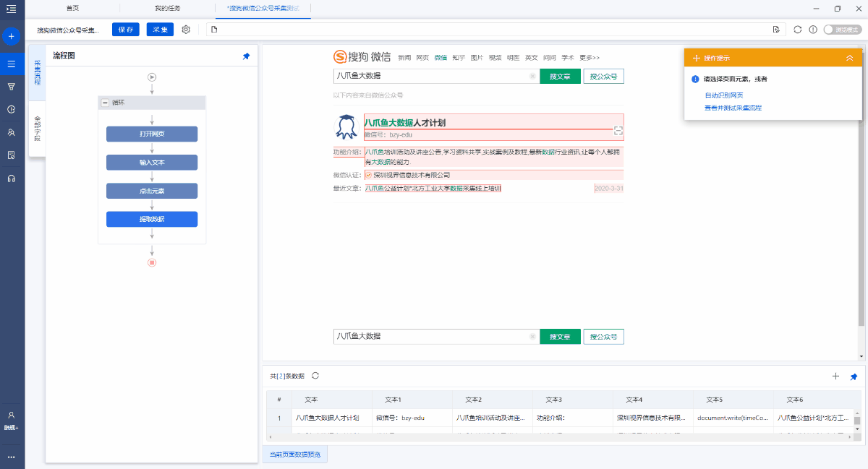Click the 更多>> link in Sogou nav
868x469 pixels.
[590, 58]
